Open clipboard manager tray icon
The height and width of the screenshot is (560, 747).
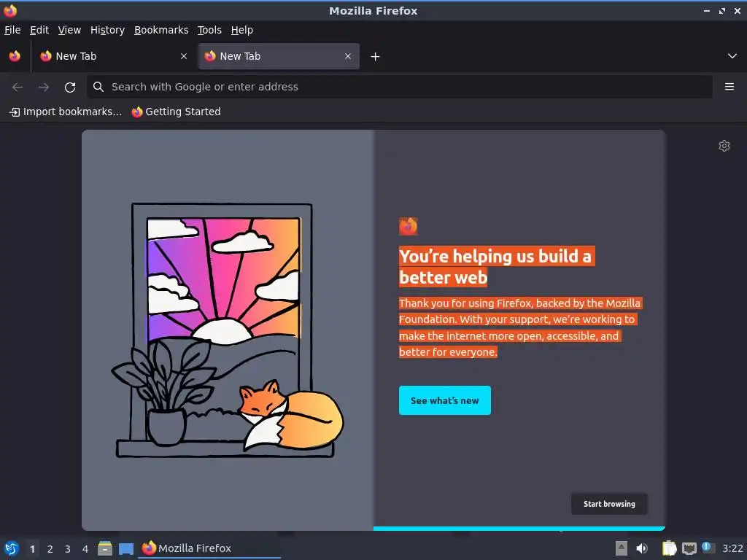[669, 548]
